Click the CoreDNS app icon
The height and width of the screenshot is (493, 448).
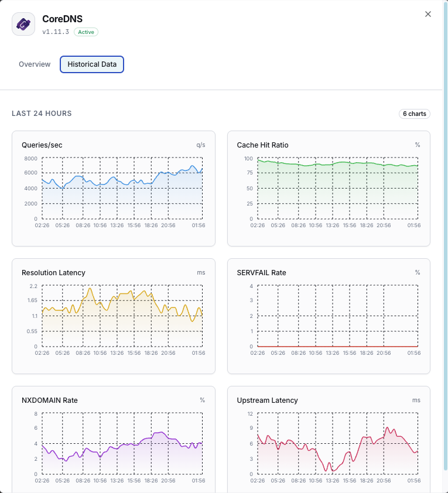tap(23, 24)
